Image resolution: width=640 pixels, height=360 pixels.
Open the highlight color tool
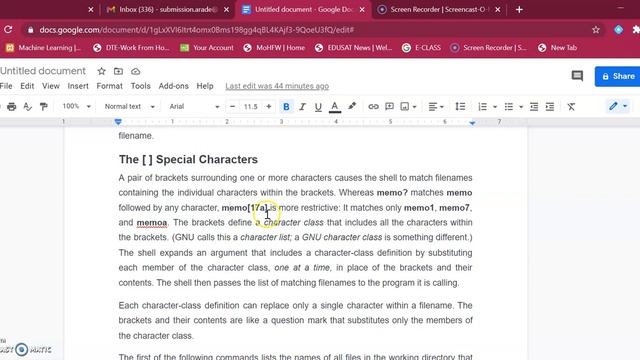(351, 107)
